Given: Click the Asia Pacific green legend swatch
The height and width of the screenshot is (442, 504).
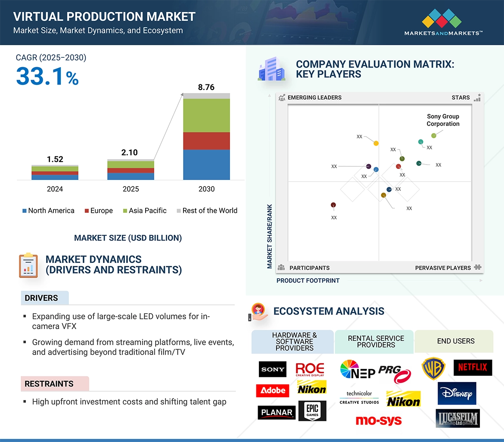Looking at the screenshot, I should (125, 211).
